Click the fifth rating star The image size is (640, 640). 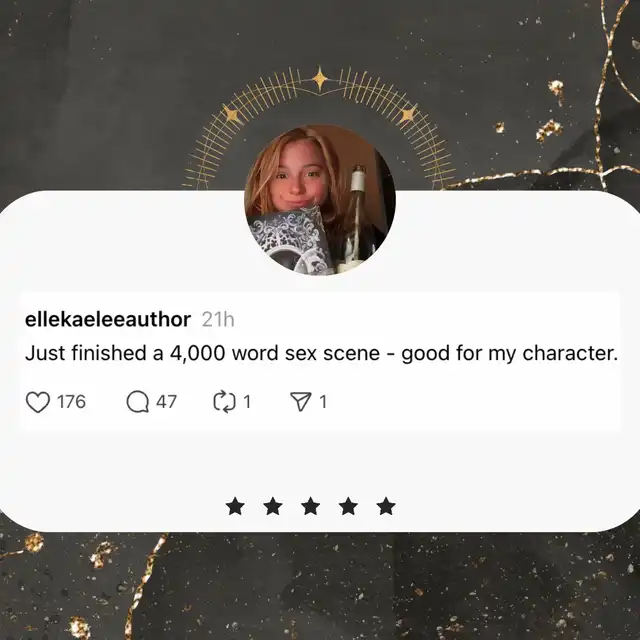386,506
